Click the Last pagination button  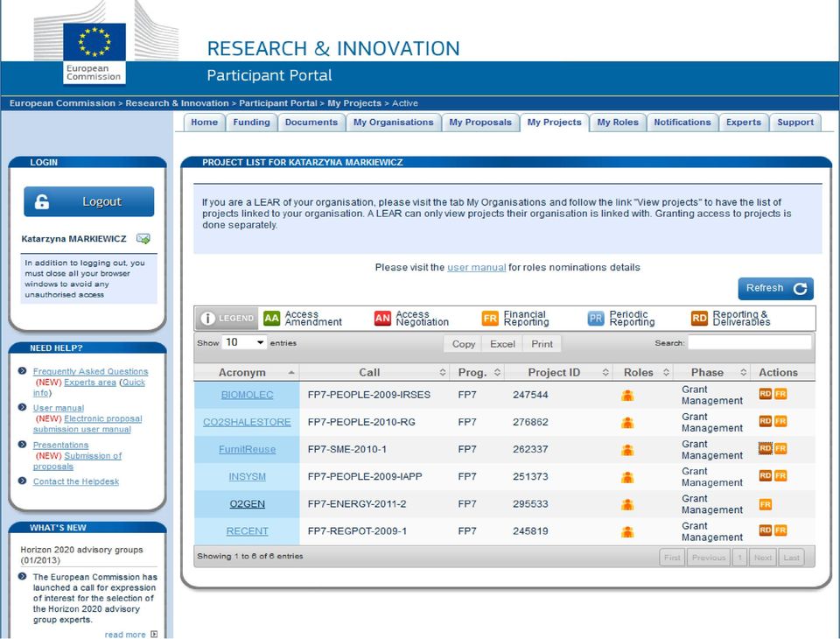click(791, 558)
